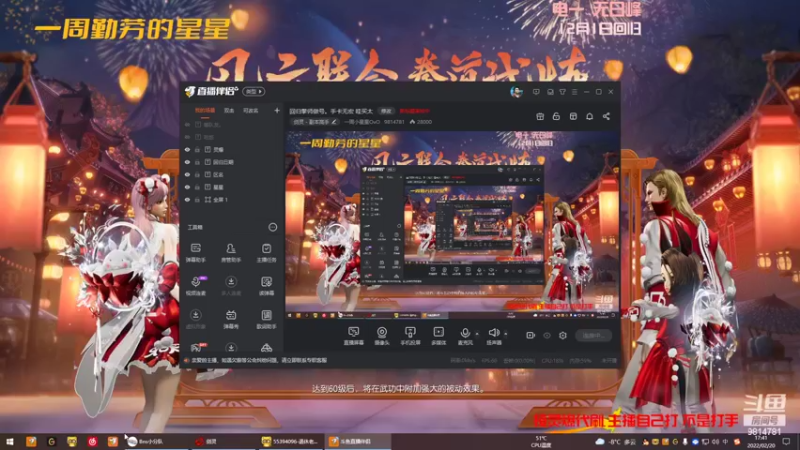Collapse the 工具箱 toolbox section button
The width and height of the screenshot is (800, 450).
[273, 227]
